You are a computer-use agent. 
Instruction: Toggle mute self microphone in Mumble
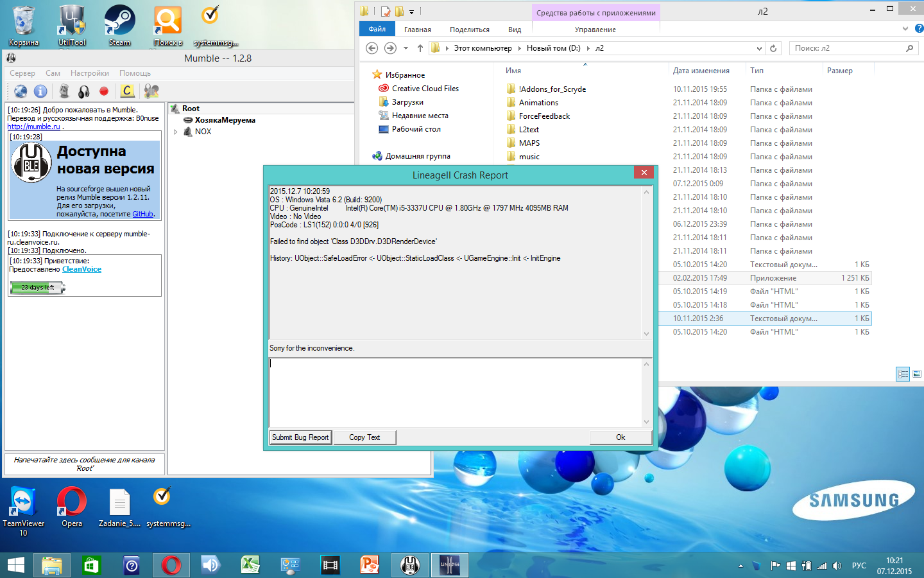[x=64, y=91]
